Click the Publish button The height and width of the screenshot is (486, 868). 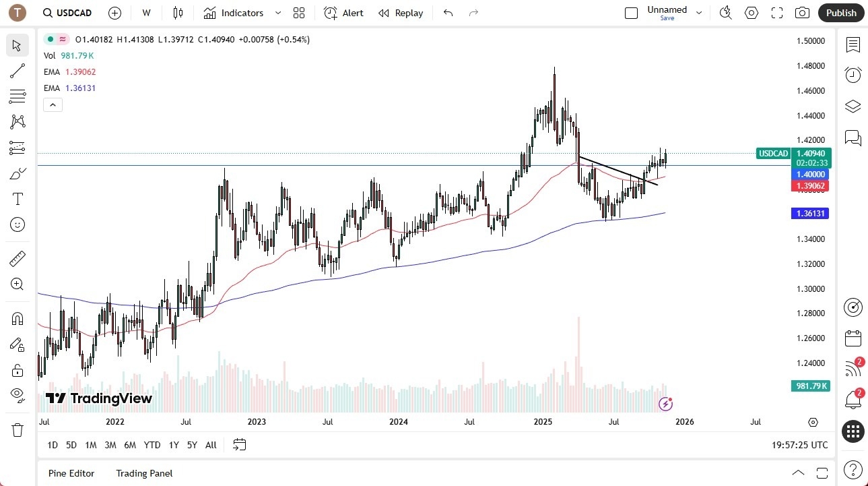tap(840, 12)
